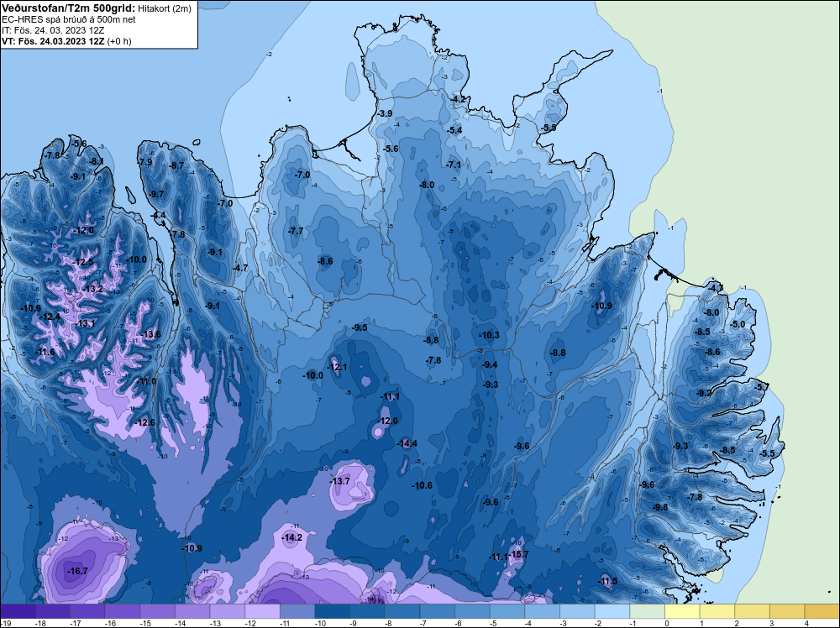The width and height of the screenshot is (840, 628).
Task: Click the EC-HRES spá brúuð header line
Action: (x=69, y=19)
